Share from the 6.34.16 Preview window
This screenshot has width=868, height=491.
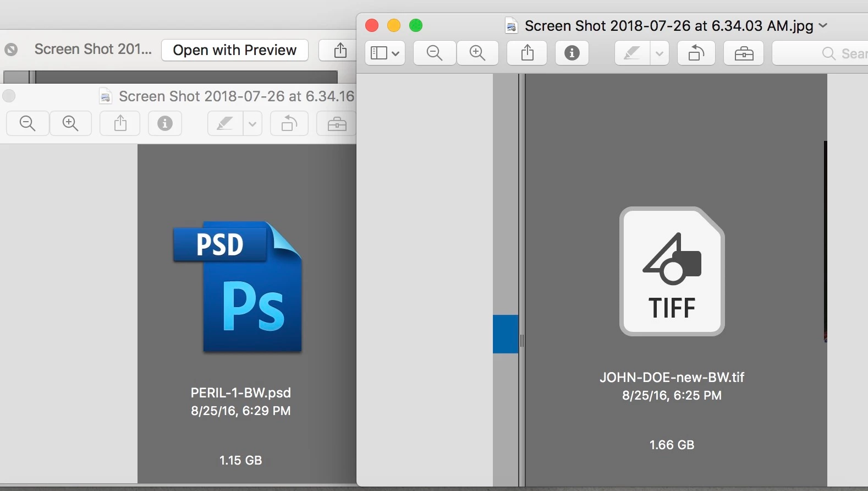[x=120, y=123]
